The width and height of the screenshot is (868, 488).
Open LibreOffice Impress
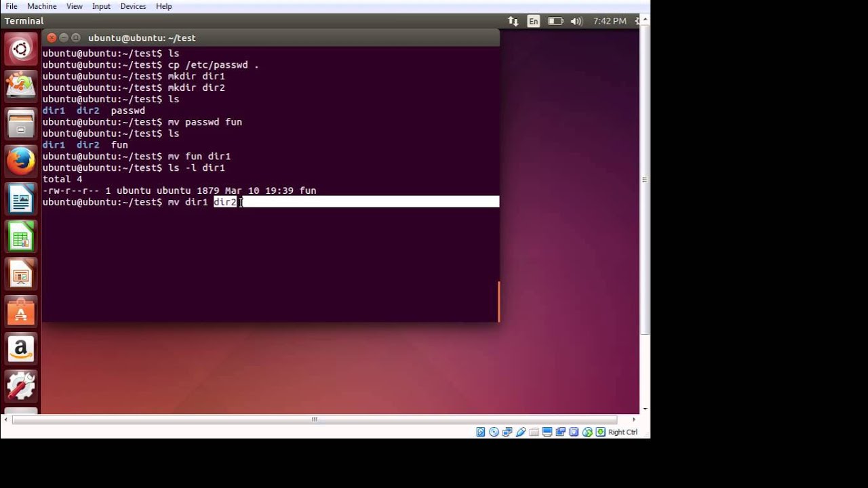pyautogui.click(x=21, y=274)
